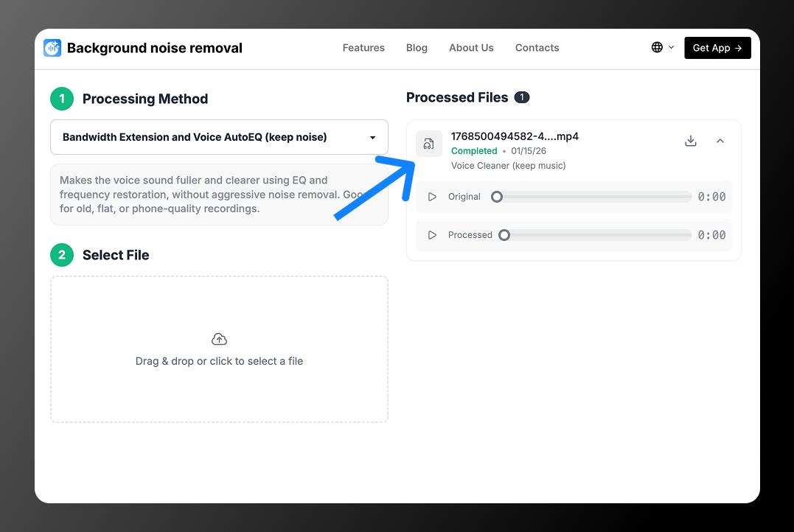Screen dimensions: 794x532
Task: Click the Get App button
Action: point(717,48)
